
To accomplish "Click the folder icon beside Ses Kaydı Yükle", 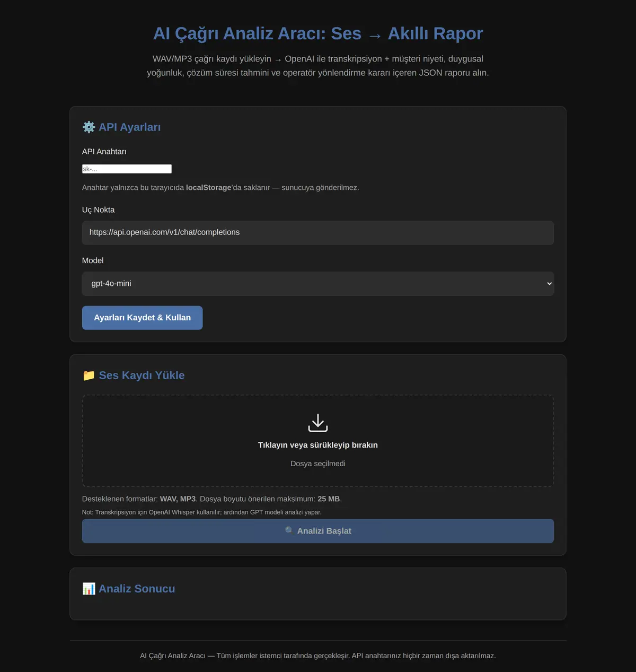I will click(89, 376).
